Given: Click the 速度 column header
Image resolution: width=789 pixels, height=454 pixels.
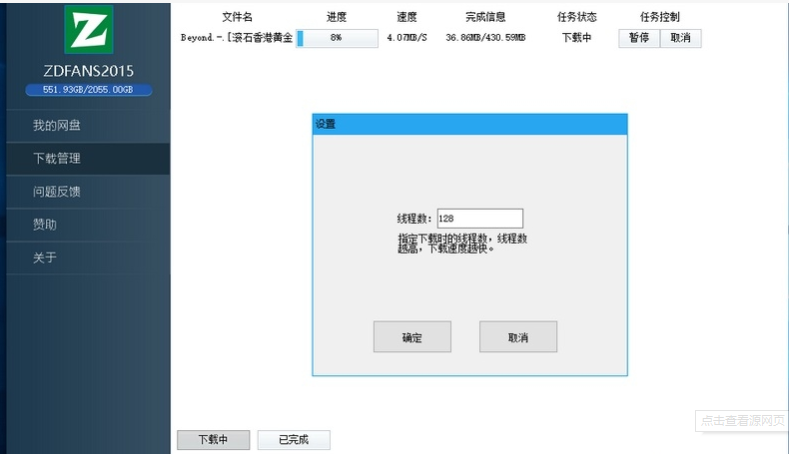Looking at the screenshot, I should click(407, 17).
